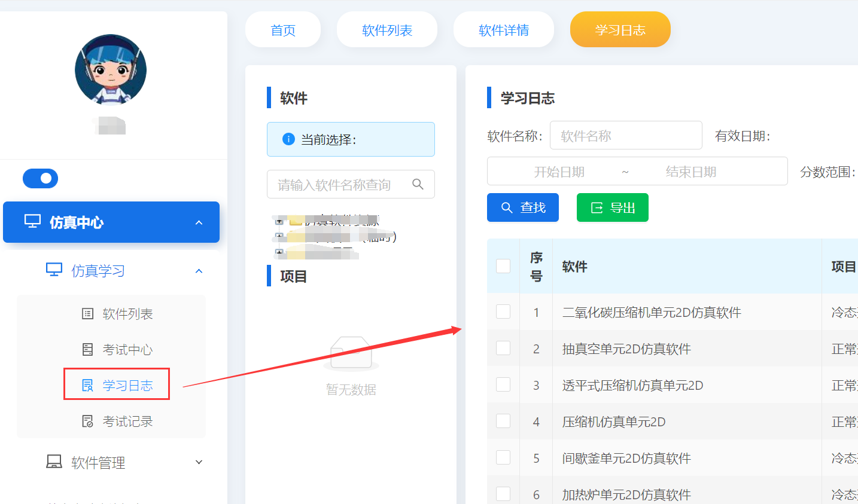Click the 开始日期 date field

(559, 172)
